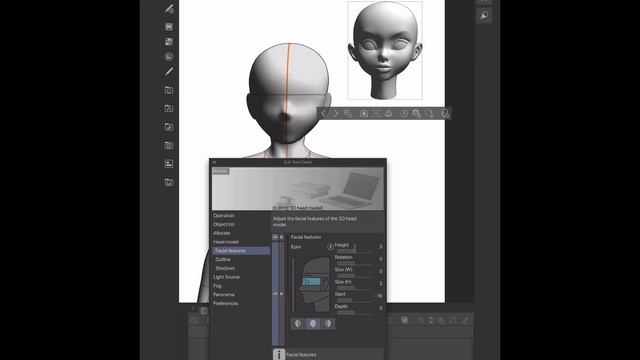Image resolution: width=640 pixels, height=360 pixels.
Task: Click the house-shaped icon in object launcher
Action: point(416,113)
